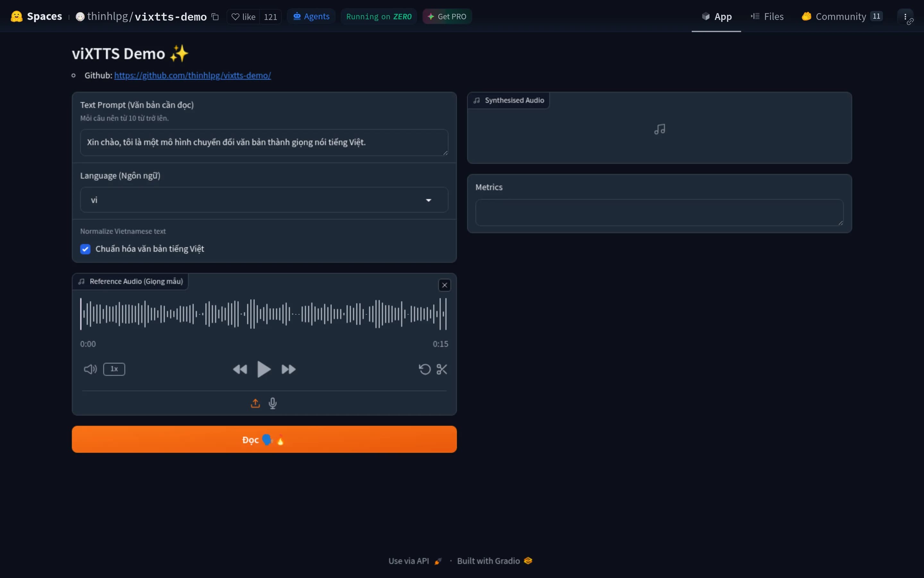The height and width of the screenshot is (578, 924).
Task: Fast-forward the reference audio
Action: [289, 369]
